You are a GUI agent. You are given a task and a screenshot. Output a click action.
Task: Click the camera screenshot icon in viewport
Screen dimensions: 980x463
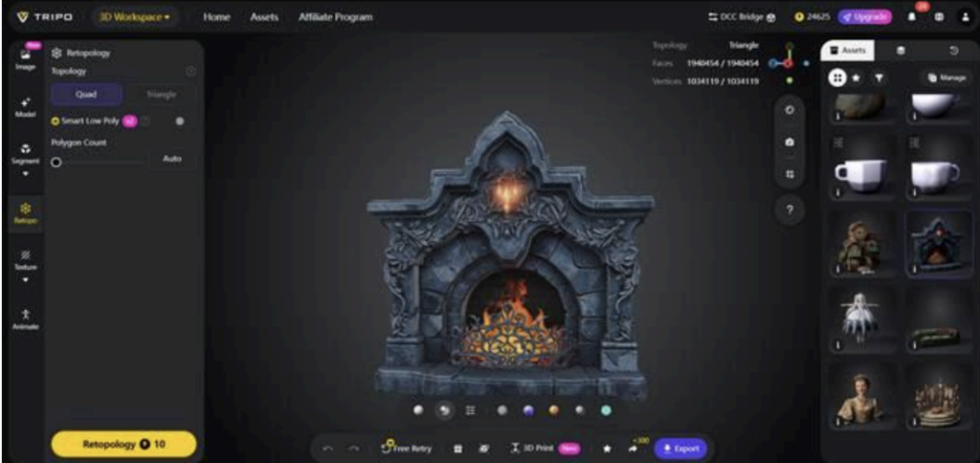click(x=790, y=143)
